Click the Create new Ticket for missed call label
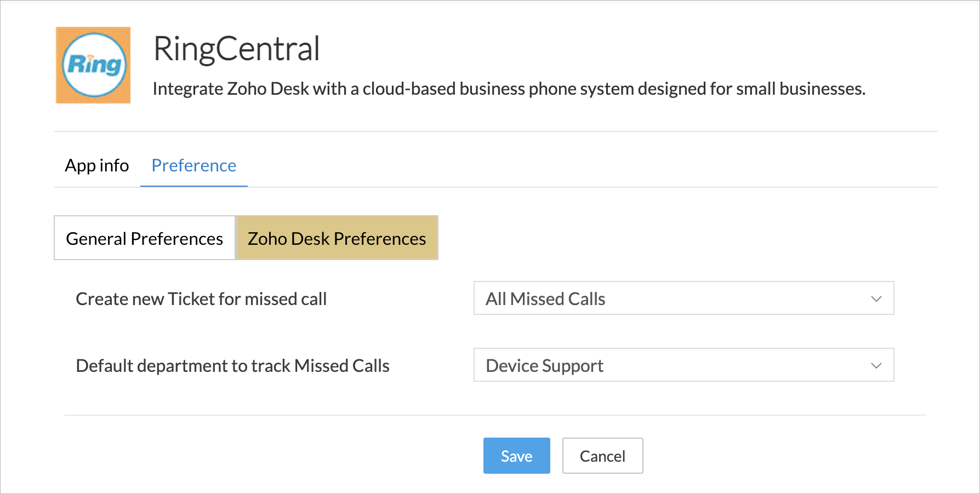The image size is (980, 494). tap(201, 299)
